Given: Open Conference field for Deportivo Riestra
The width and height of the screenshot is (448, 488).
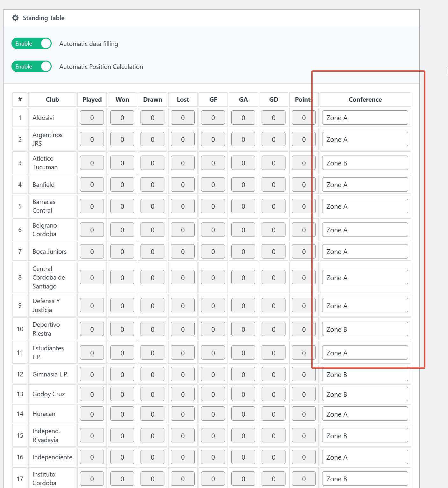Looking at the screenshot, I should (365, 329).
